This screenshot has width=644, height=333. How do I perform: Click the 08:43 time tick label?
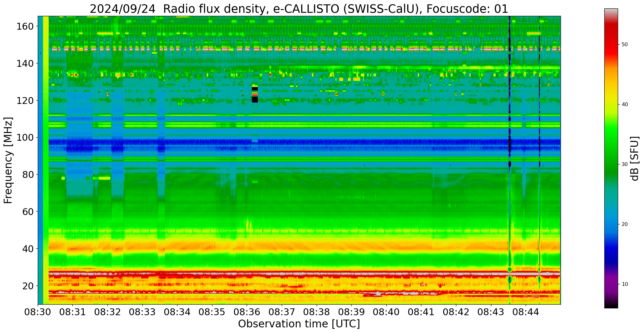(491, 312)
